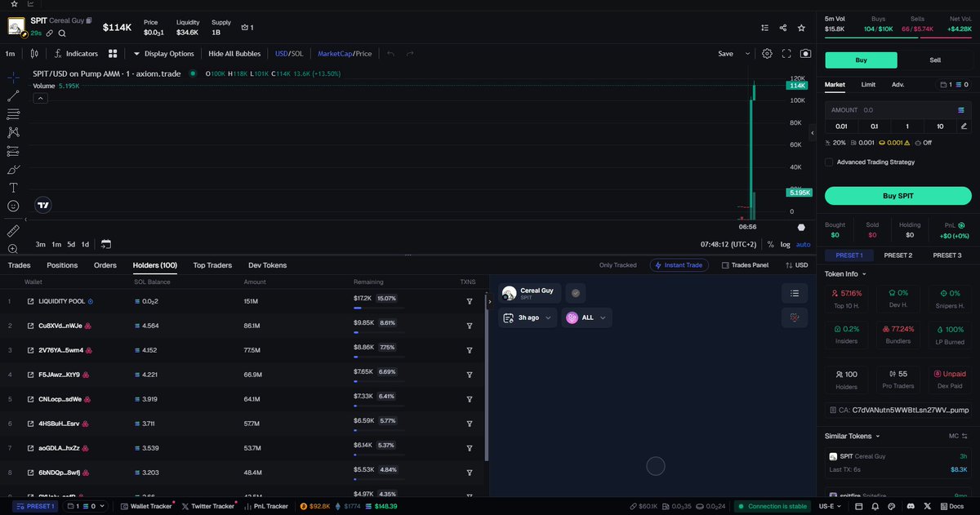This screenshot has height=515, width=980.
Task: Switch to the Positions tab
Action: [x=62, y=265]
